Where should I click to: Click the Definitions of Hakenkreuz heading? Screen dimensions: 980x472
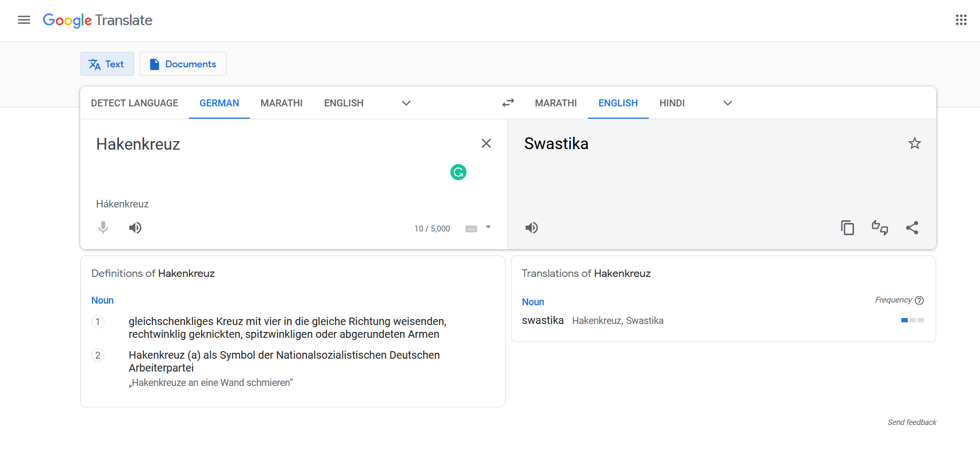[153, 273]
